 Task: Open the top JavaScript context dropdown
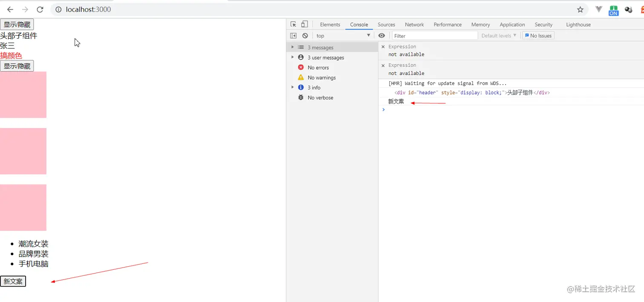pyautogui.click(x=343, y=36)
